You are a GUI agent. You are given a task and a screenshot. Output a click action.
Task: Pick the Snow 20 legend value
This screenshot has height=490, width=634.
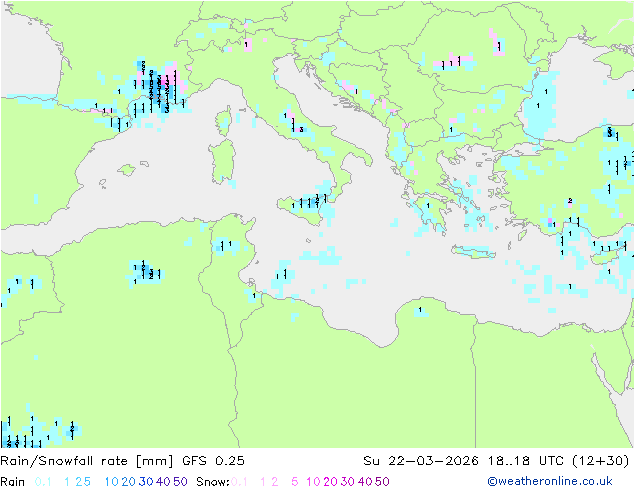pyautogui.click(x=330, y=482)
